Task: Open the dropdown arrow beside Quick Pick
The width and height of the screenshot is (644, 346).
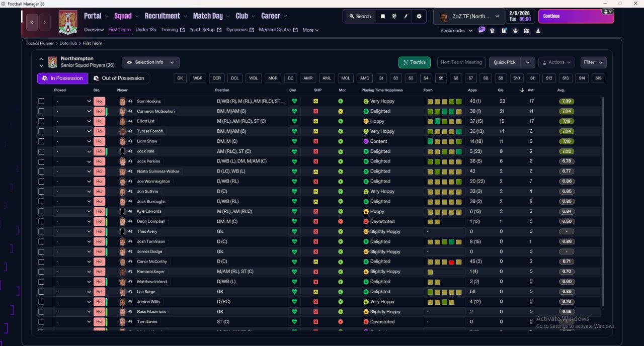Action: (x=527, y=62)
